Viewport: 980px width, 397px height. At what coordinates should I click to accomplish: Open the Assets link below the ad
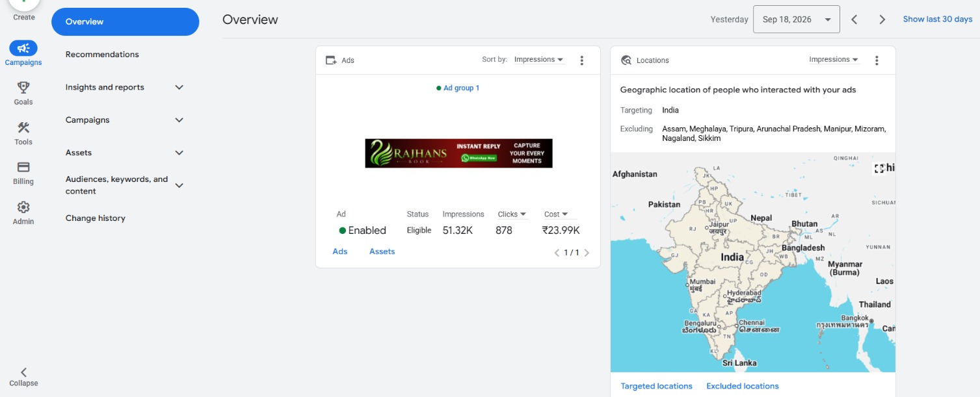[382, 251]
